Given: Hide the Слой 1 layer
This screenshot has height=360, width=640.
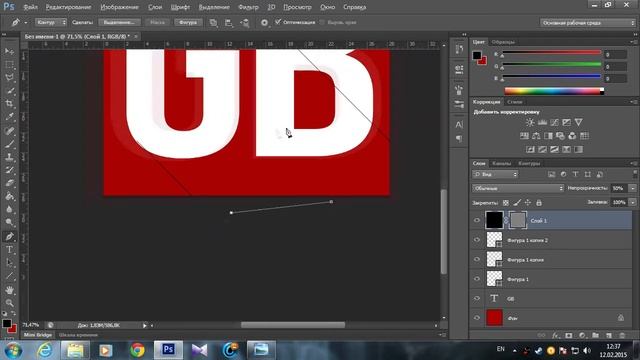Looking at the screenshot, I should [x=477, y=220].
